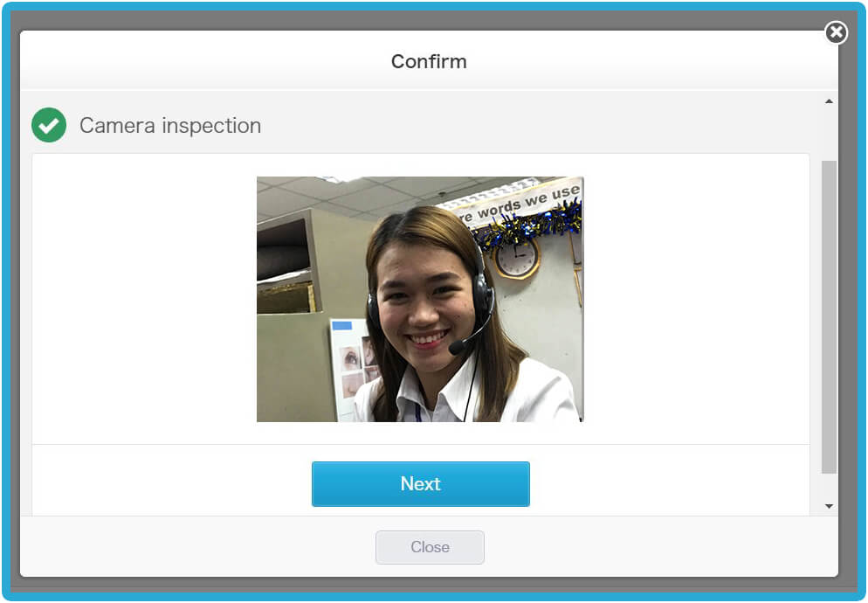Click the scrollbar up arrow
The height and width of the screenshot is (603, 868).
(829, 102)
